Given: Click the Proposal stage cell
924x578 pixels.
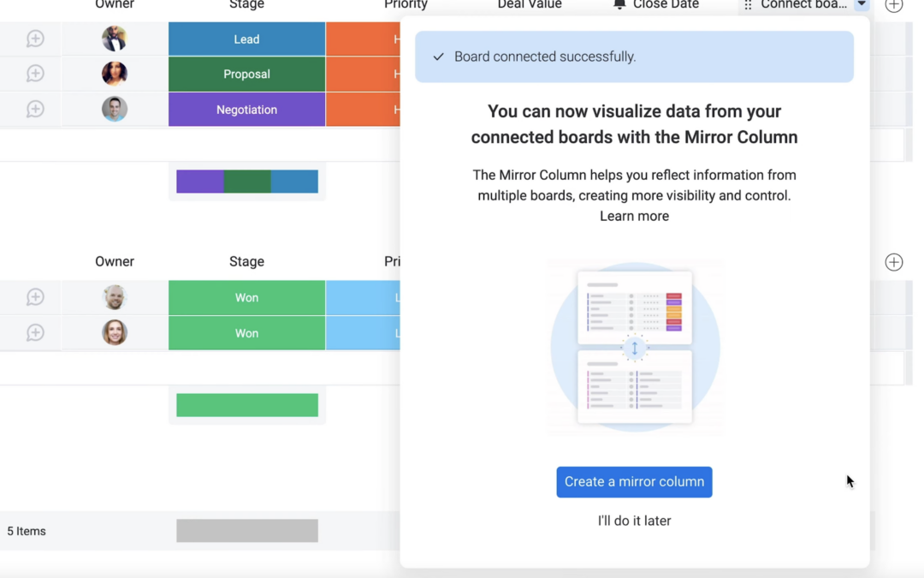Looking at the screenshot, I should point(246,74).
